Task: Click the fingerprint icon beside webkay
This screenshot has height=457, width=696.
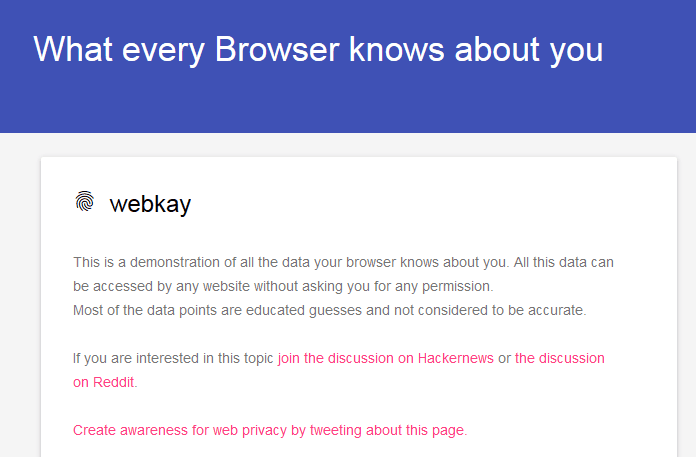Action: [85, 201]
